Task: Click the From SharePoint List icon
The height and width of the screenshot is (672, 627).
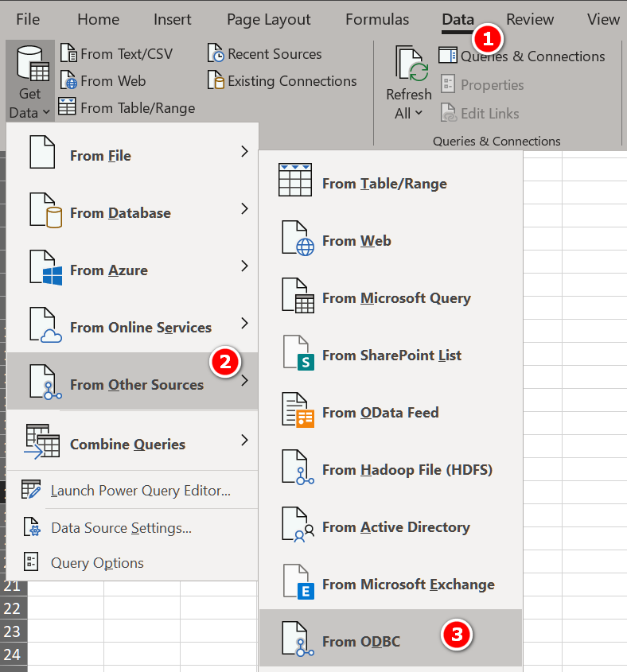Action: [x=298, y=353]
